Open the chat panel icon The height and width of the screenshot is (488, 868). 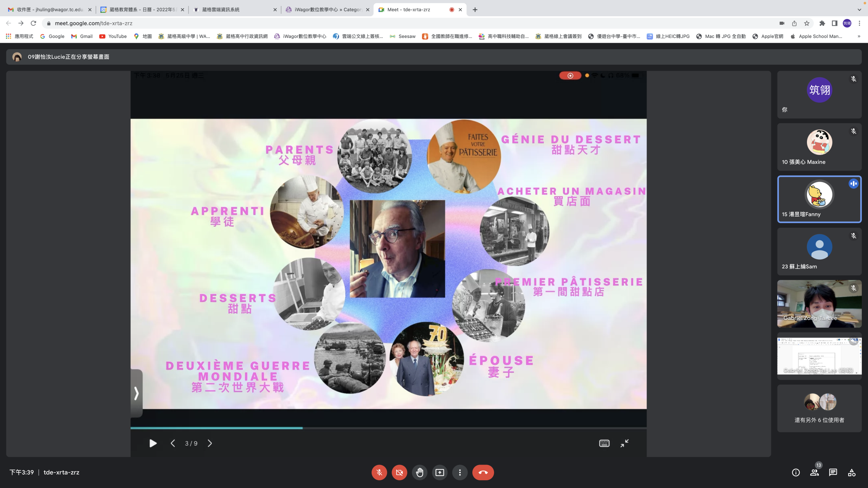coord(833,472)
